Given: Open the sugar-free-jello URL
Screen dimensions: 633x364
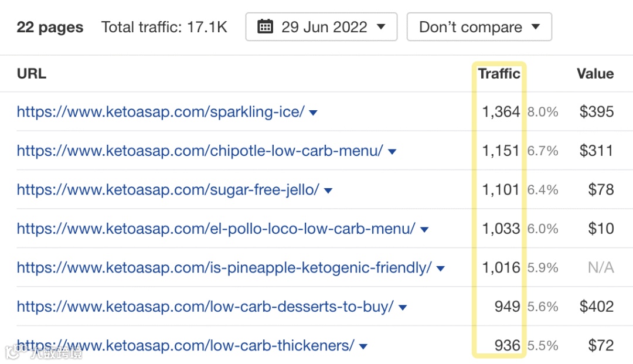Looking at the screenshot, I should coord(166,189).
